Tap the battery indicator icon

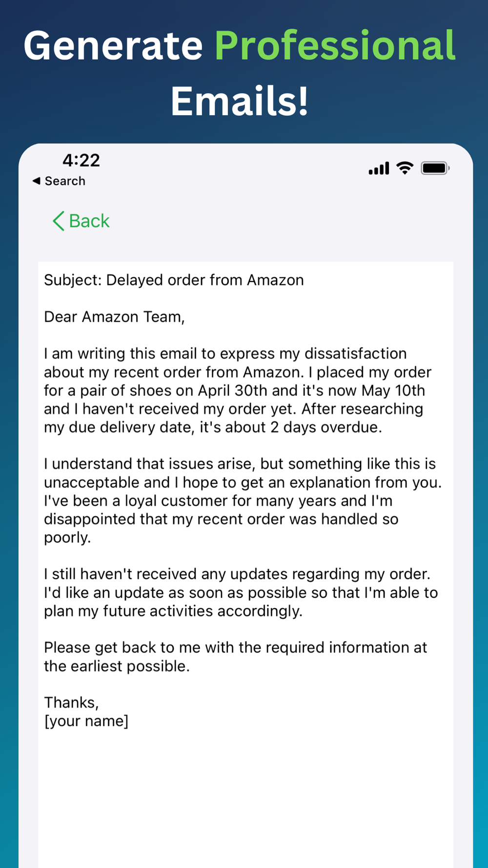click(435, 168)
